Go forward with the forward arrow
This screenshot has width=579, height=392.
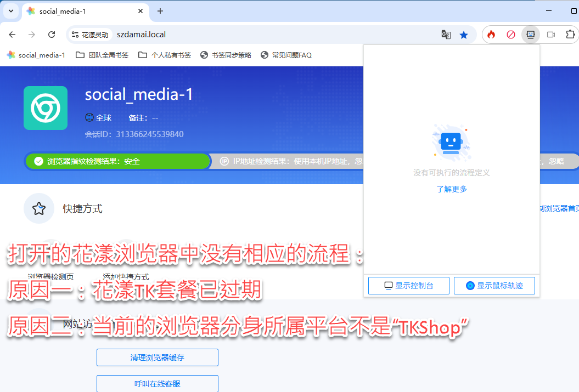click(x=32, y=35)
